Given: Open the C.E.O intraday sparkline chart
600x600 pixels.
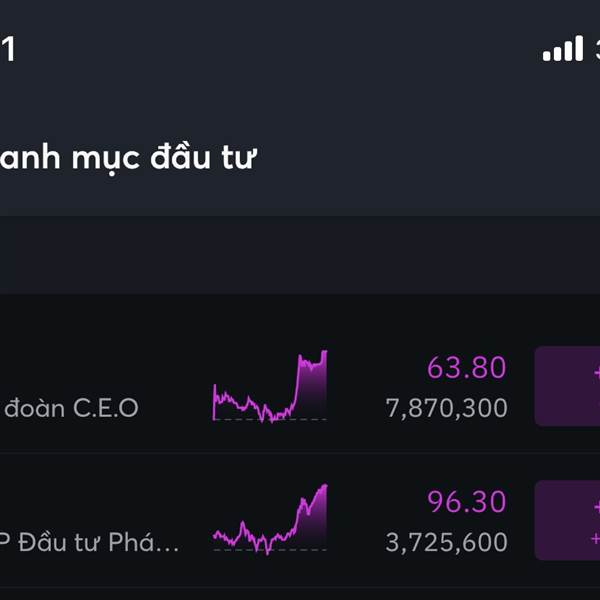Looking at the screenshot, I should coord(270,386).
